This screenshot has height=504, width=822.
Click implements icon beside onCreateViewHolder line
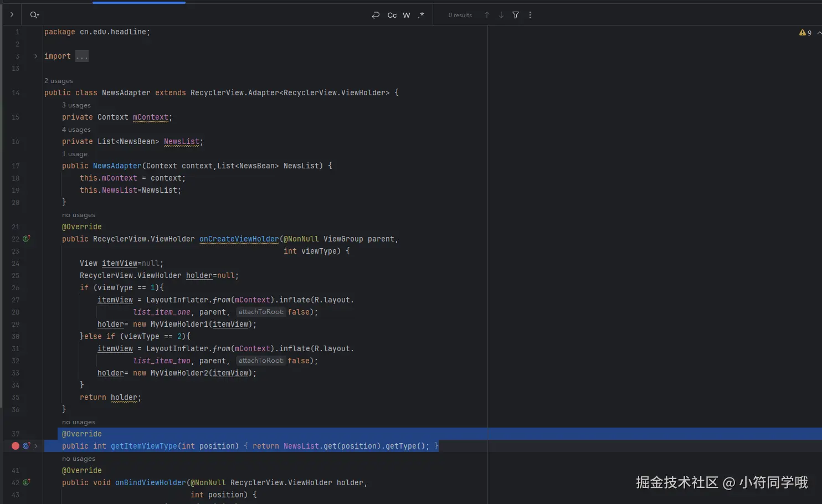[x=26, y=239]
